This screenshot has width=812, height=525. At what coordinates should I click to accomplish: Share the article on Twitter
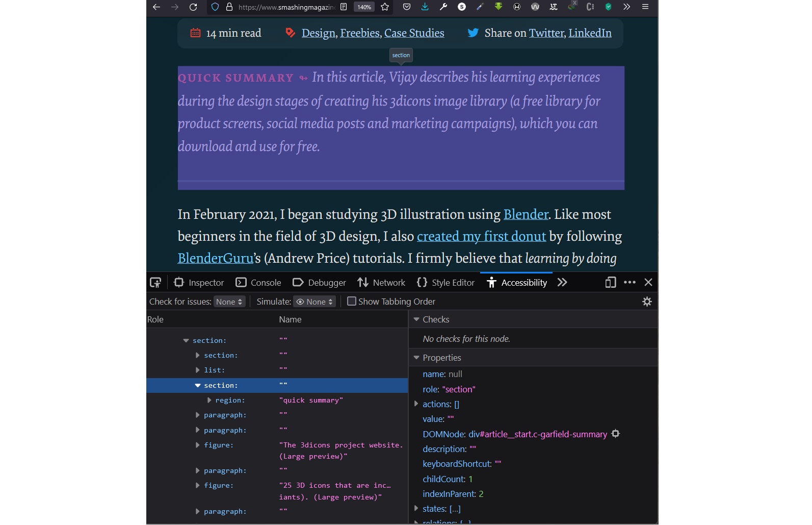[546, 33]
